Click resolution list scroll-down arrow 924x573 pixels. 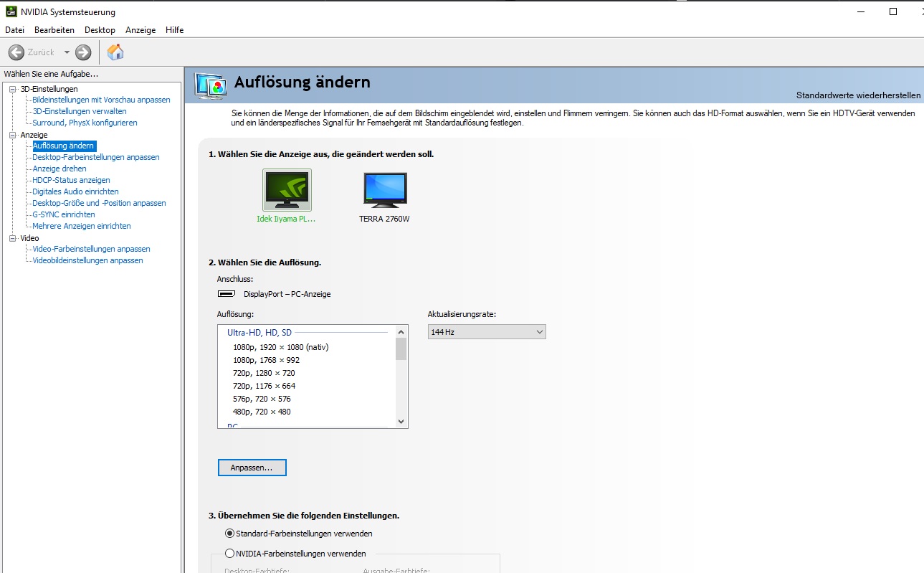tap(401, 422)
